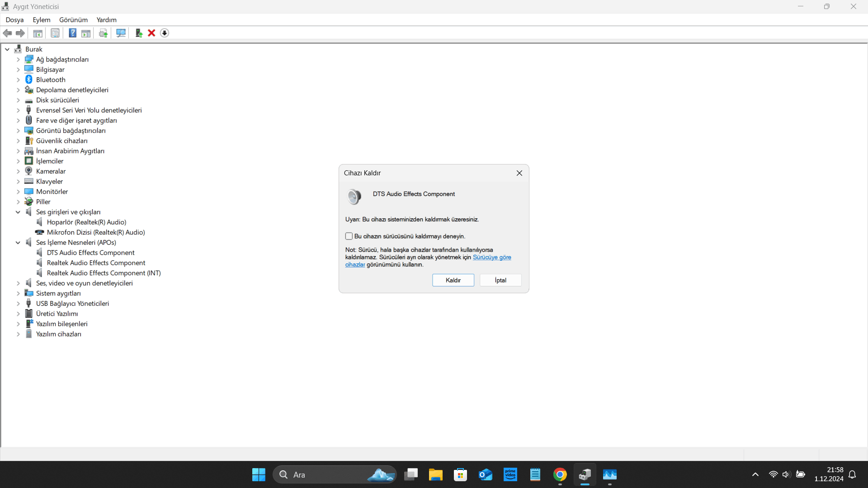
Task: Select Realtek Audio Effects Component (INT) item
Action: point(104,273)
